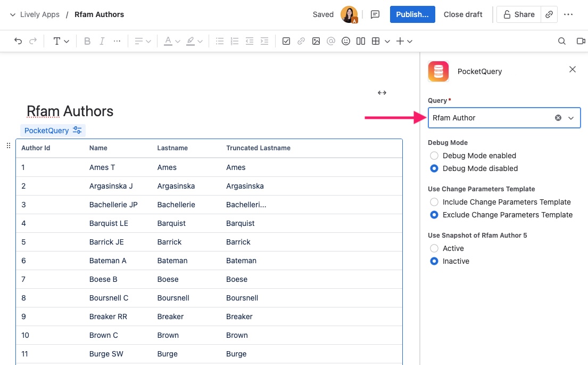The image size is (588, 365).
Task: Go to Lively Apps breadcrumb
Action: tap(40, 14)
